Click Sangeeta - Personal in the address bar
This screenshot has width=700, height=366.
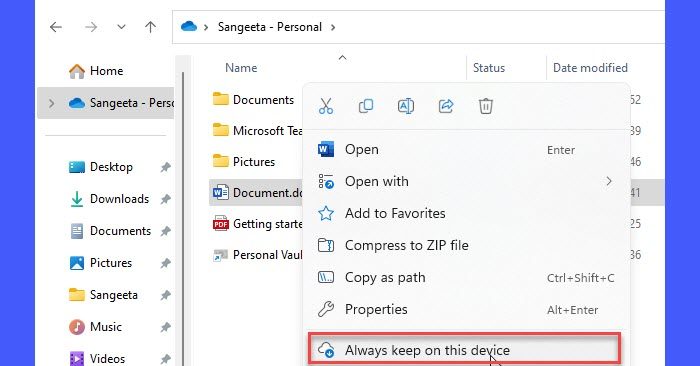point(270,27)
